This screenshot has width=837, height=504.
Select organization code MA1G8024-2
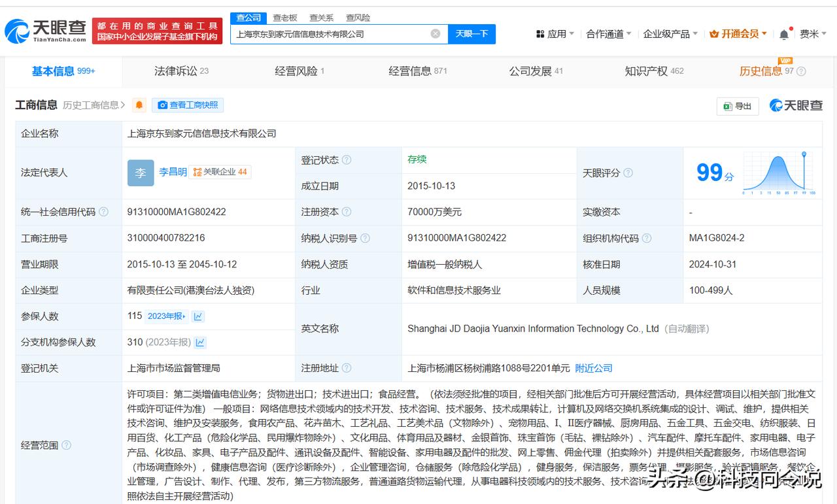(x=717, y=238)
